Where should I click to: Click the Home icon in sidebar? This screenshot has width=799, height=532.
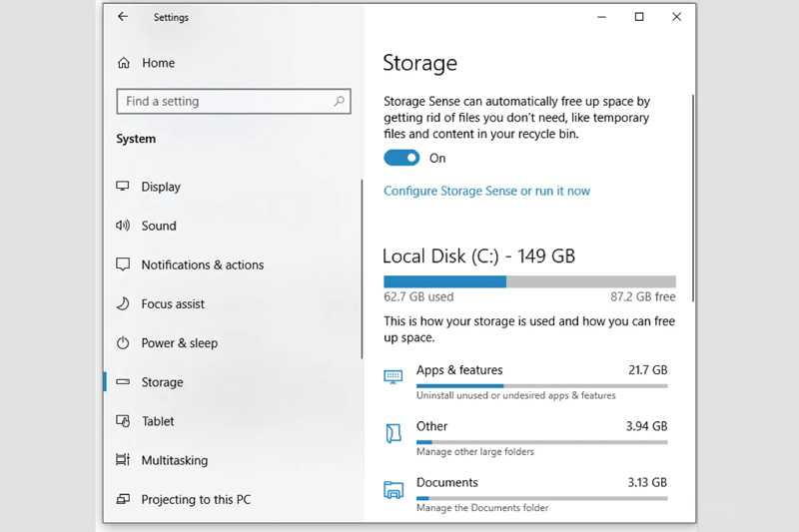(124, 63)
